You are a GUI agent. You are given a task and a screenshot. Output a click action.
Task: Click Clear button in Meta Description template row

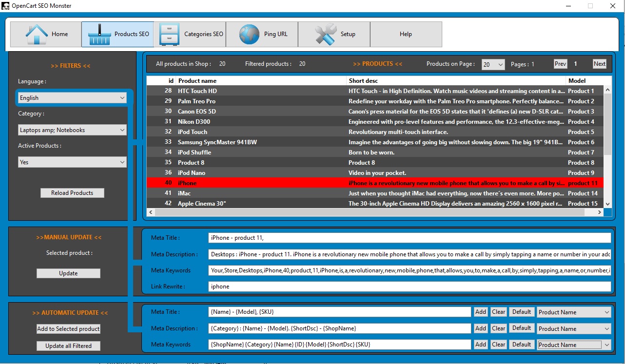(x=499, y=328)
